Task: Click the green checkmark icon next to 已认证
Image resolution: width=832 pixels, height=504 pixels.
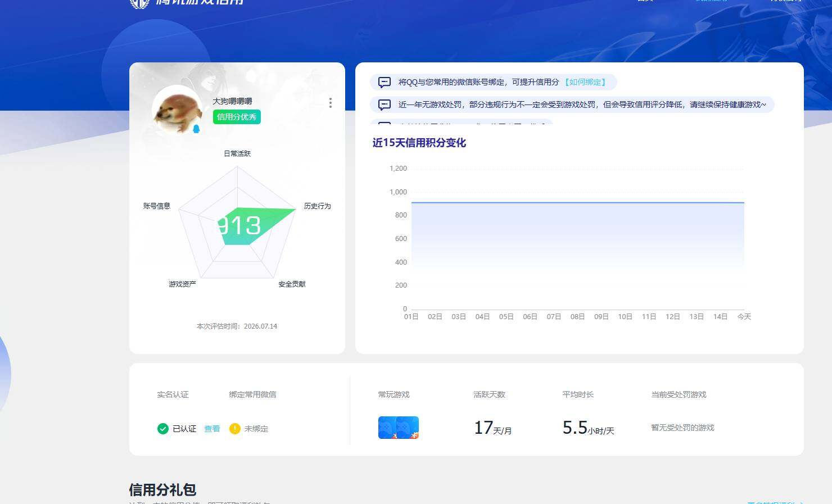Action: (x=163, y=429)
